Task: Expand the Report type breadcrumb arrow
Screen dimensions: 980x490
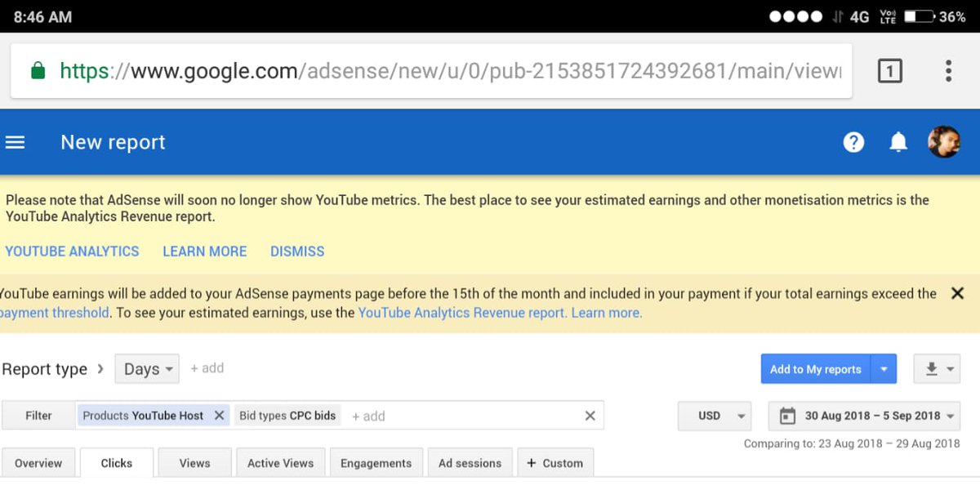Action: (100, 368)
